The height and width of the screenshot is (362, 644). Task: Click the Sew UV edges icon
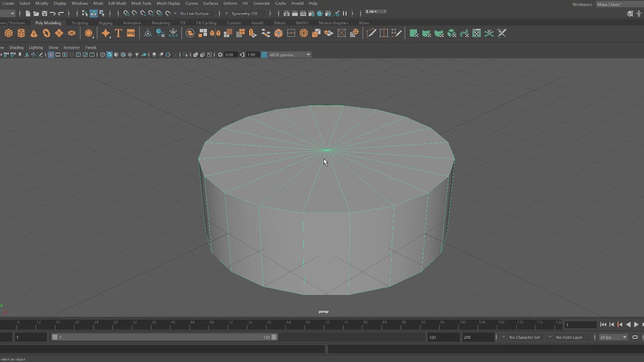[502, 33]
